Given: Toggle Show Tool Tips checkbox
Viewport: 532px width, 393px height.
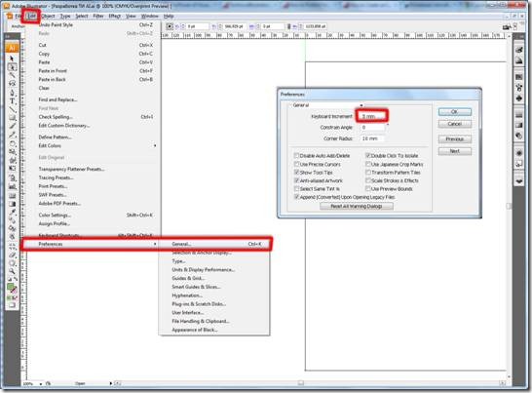Looking at the screenshot, I should click(x=296, y=173).
